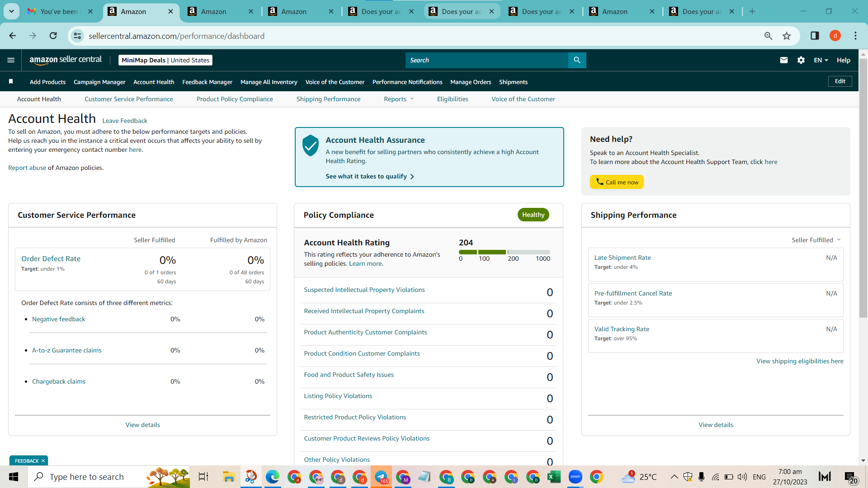Click the Report abuse link

[x=27, y=168]
